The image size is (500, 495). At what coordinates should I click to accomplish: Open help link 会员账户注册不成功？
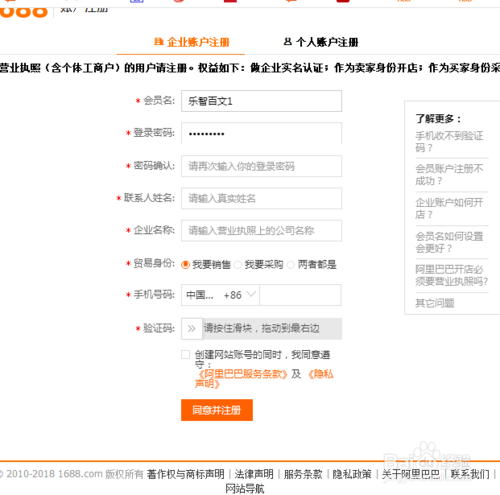[449, 175]
